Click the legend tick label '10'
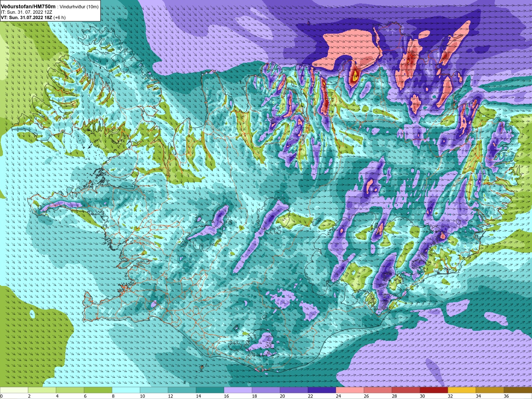532x399 pixels. tap(142, 396)
